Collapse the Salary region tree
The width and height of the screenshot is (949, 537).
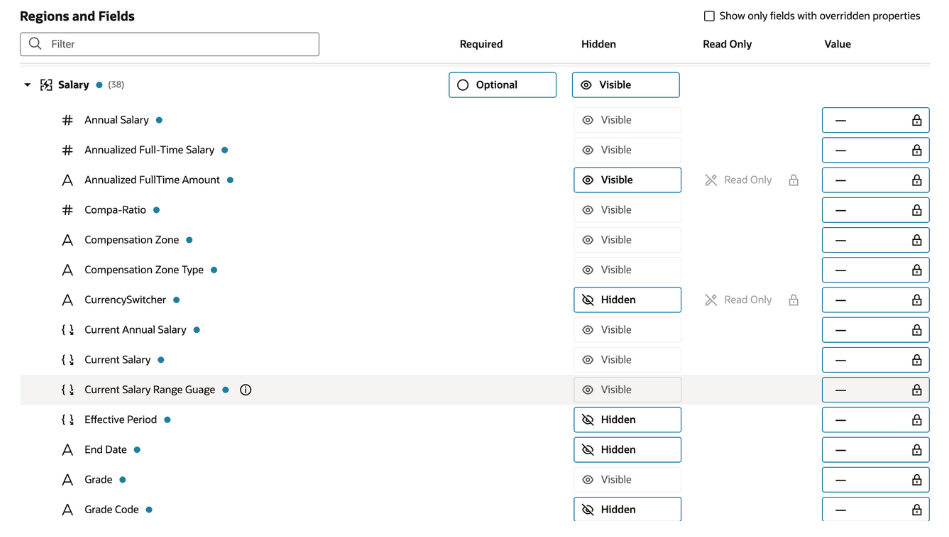(x=28, y=85)
